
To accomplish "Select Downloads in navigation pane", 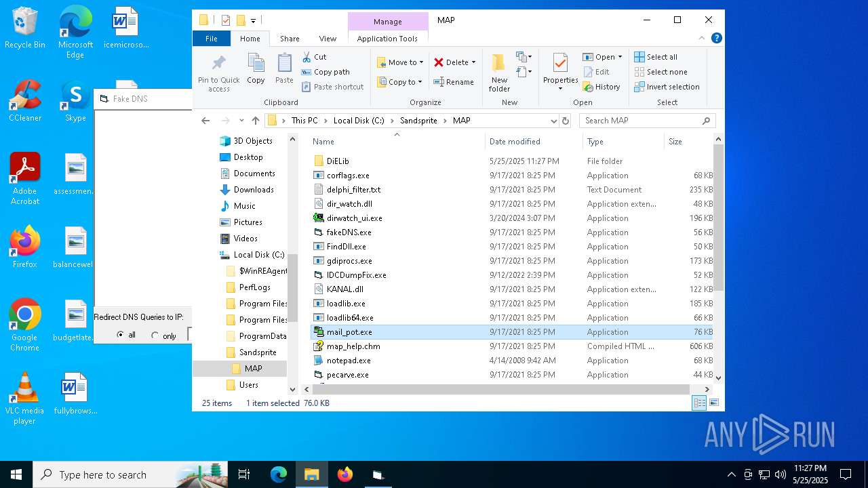I will coord(254,190).
